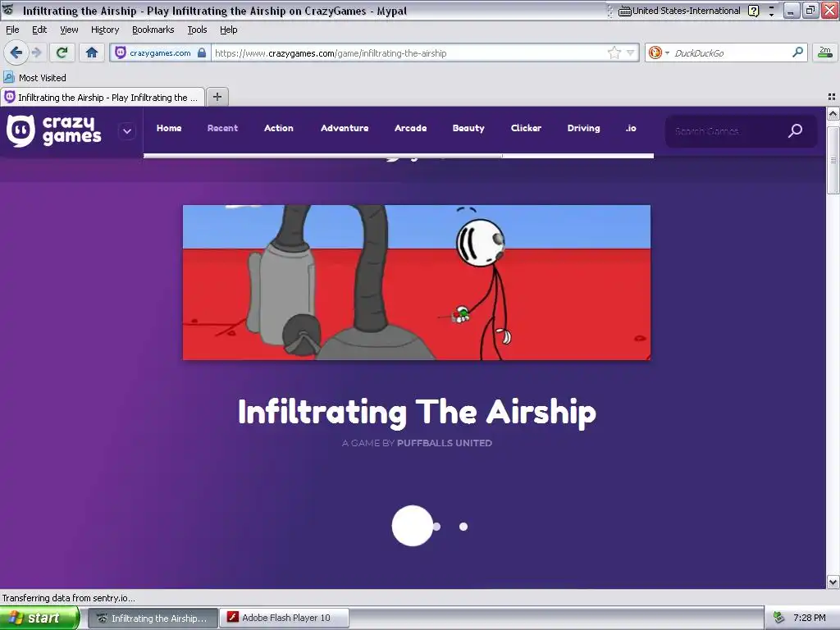This screenshot has height=630, width=840.
Task: Select the Infiltrating the Airship browser tab
Action: (x=103, y=97)
